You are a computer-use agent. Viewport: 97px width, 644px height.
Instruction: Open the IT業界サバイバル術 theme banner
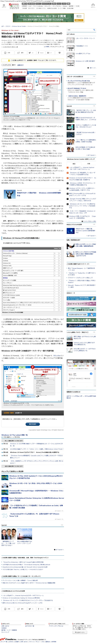click(x=81, y=309)
